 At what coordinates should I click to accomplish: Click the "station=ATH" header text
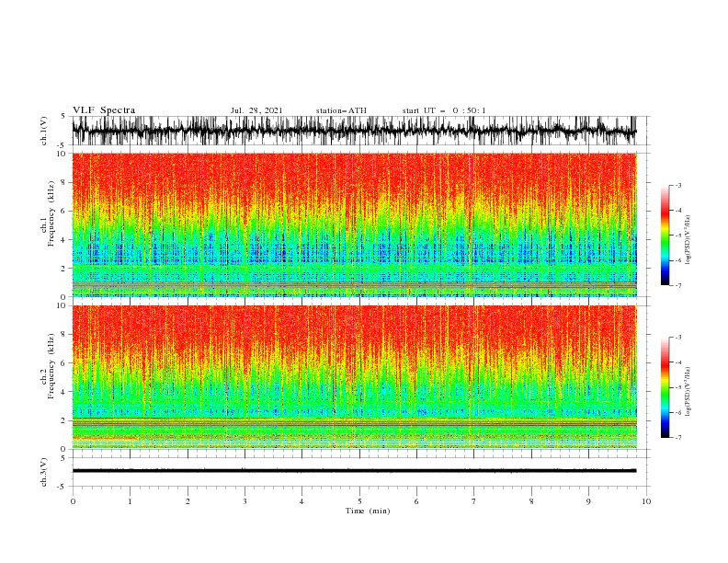pos(341,110)
